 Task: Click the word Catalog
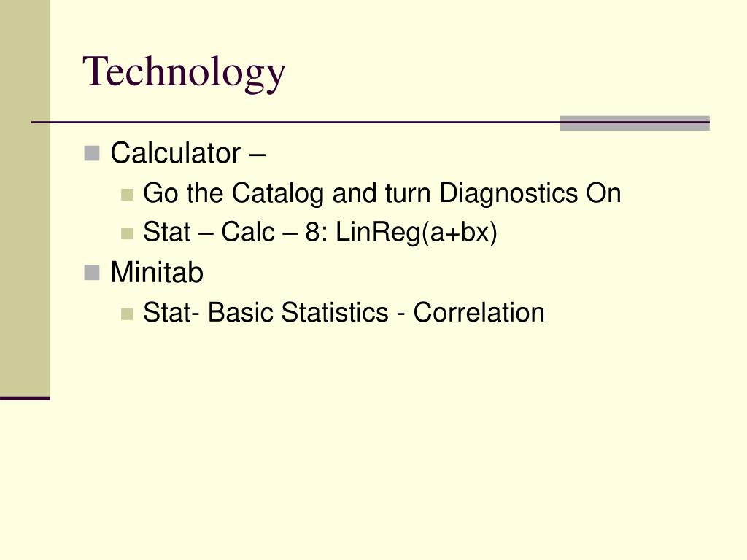pos(278,194)
